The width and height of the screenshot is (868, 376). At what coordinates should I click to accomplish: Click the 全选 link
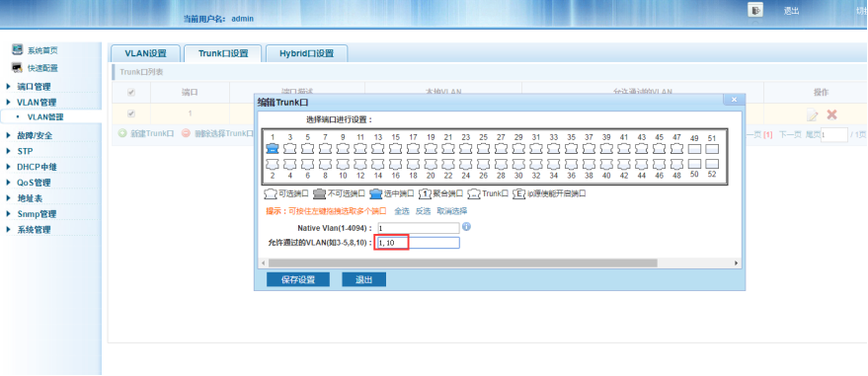(401, 211)
